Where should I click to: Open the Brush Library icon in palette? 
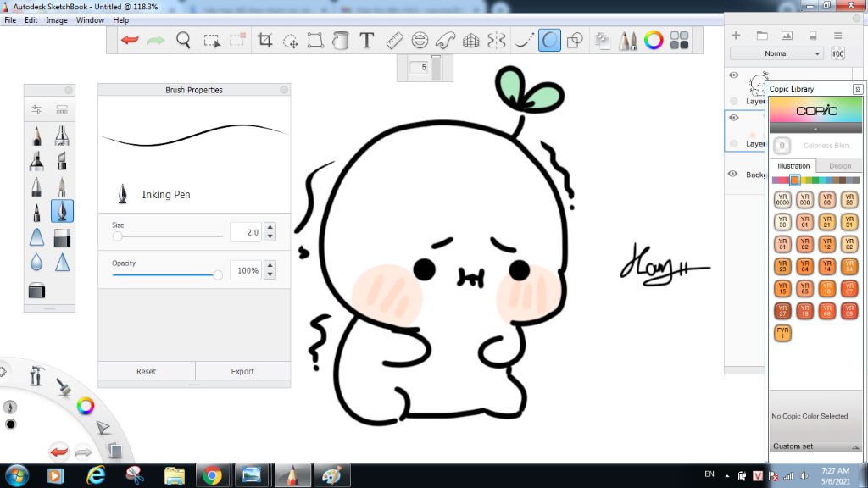pos(62,109)
